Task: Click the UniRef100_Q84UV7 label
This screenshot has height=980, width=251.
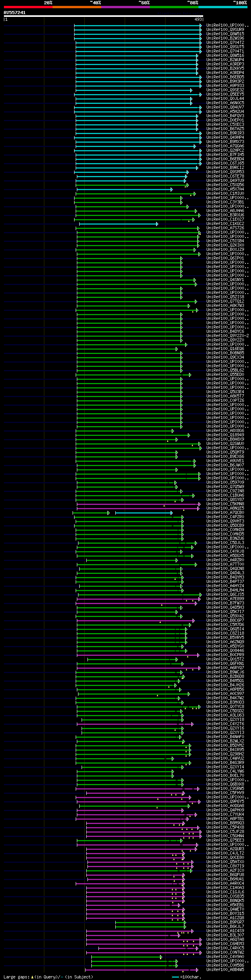Action: pyautogui.click(x=225, y=107)
